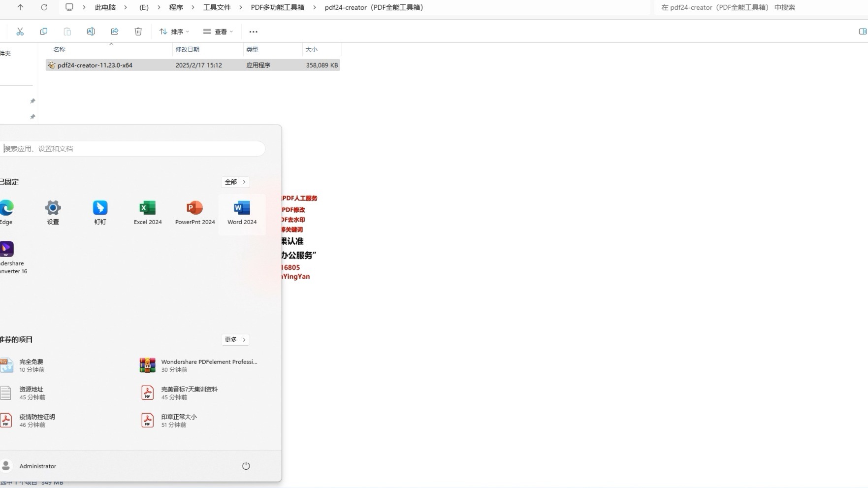Click the power button in the Start menu
This screenshot has width=868, height=488.
click(x=246, y=465)
